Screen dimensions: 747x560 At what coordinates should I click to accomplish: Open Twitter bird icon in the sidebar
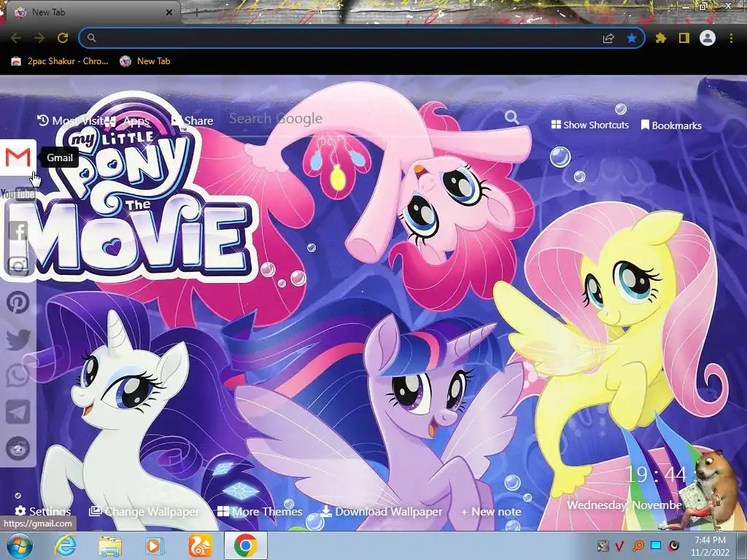pos(18,340)
